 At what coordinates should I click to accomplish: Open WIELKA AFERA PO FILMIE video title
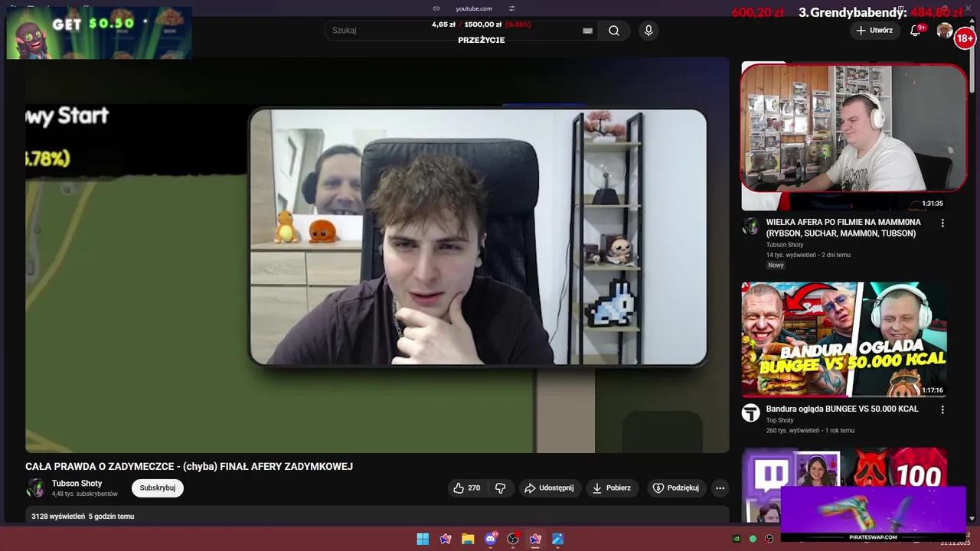point(844,227)
